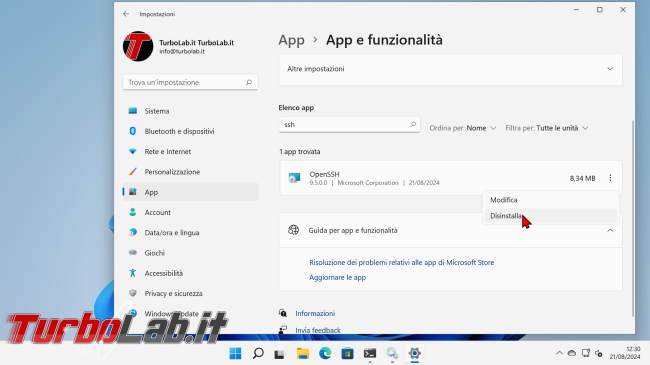Open the TurboLab.it account avatar
650x365 pixels.
[138, 46]
